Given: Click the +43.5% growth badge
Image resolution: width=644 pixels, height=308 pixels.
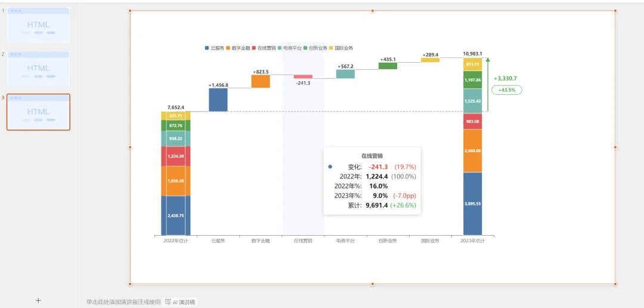Looking at the screenshot, I should [x=507, y=90].
